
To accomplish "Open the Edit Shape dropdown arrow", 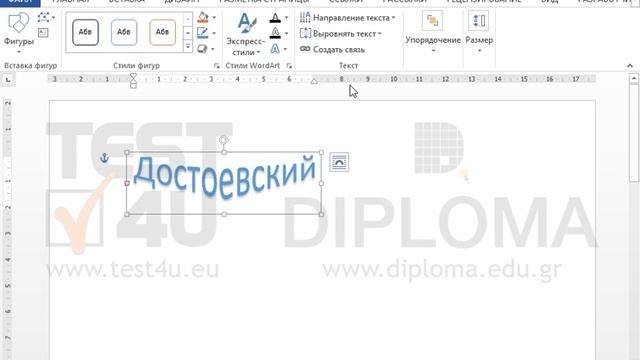I will (53, 18).
